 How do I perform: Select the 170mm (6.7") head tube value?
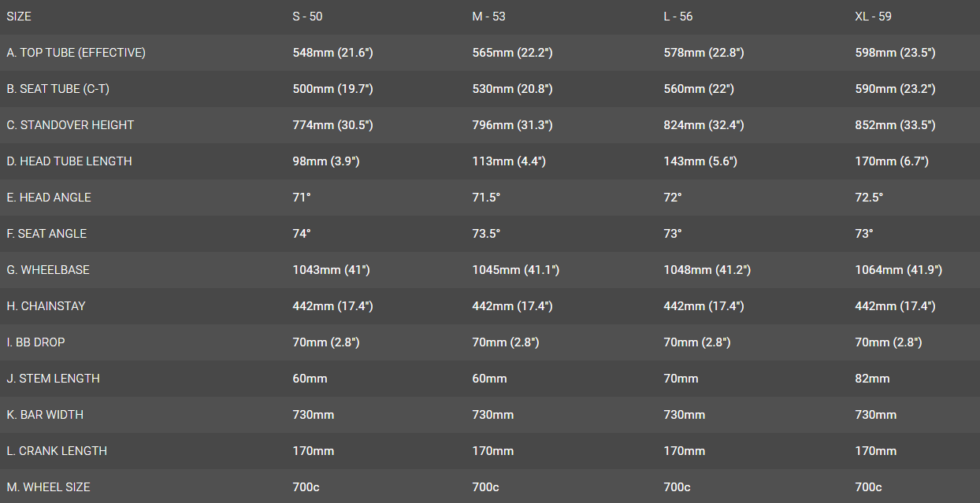pos(892,161)
